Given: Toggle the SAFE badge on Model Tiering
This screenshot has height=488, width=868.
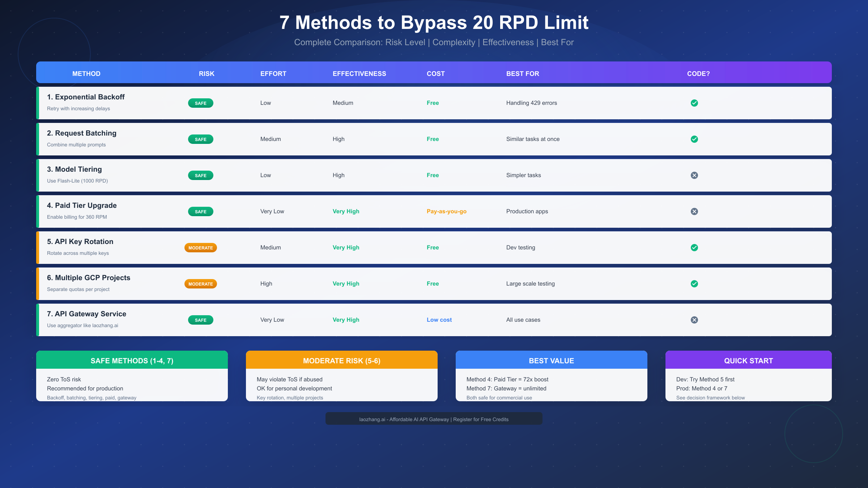Looking at the screenshot, I should (x=200, y=175).
